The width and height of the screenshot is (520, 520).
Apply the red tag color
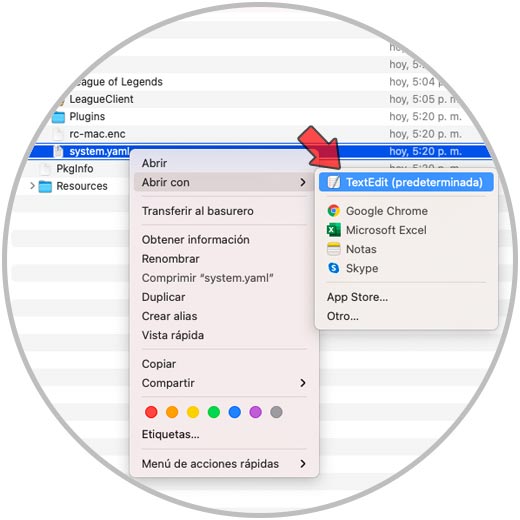(151, 412)
